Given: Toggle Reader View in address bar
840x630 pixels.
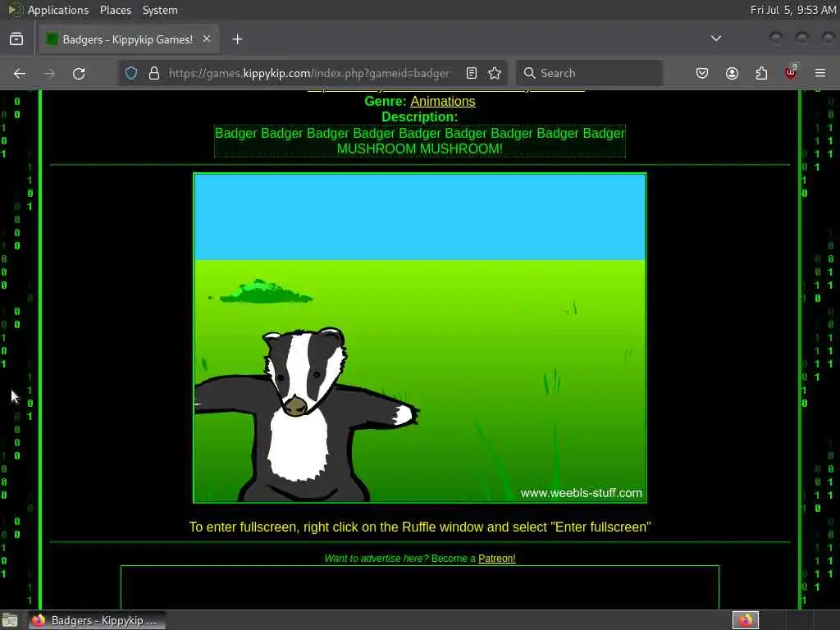Looking at the screenshot, I should click(x=472, y=73).
